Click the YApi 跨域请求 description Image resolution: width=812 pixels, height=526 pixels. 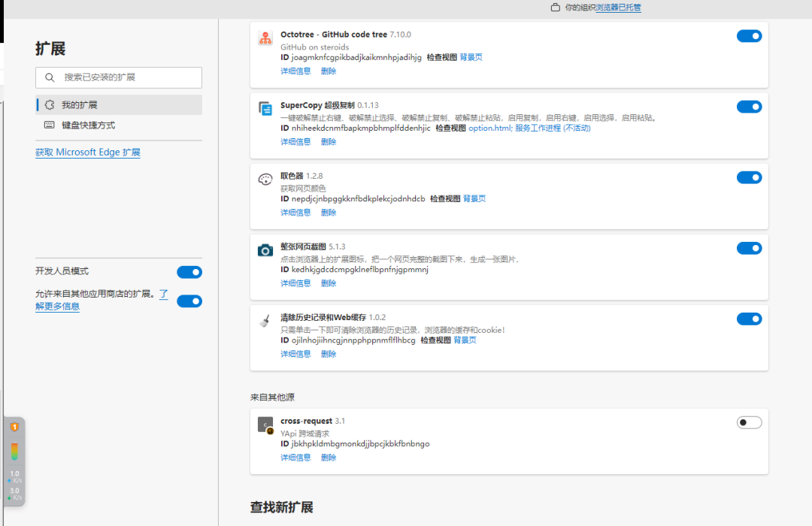(x=305, y=434)
